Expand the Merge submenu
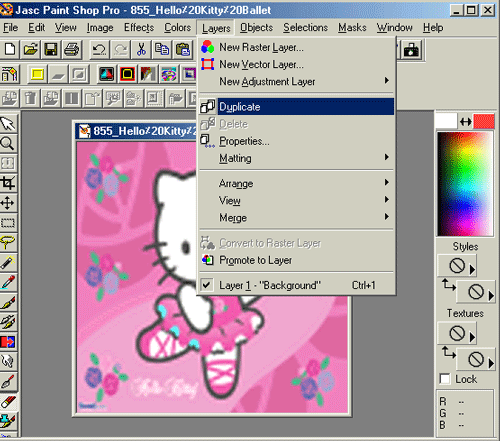500x441 pixels. [297, 218]
